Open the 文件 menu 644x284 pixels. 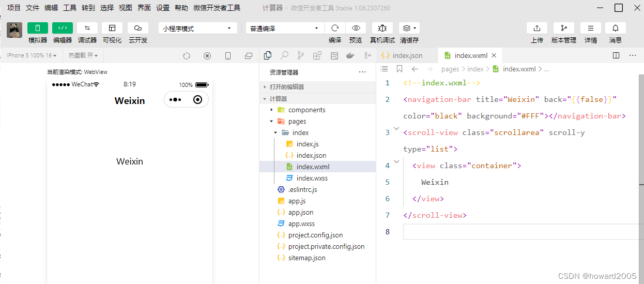(x=33, y=8)
